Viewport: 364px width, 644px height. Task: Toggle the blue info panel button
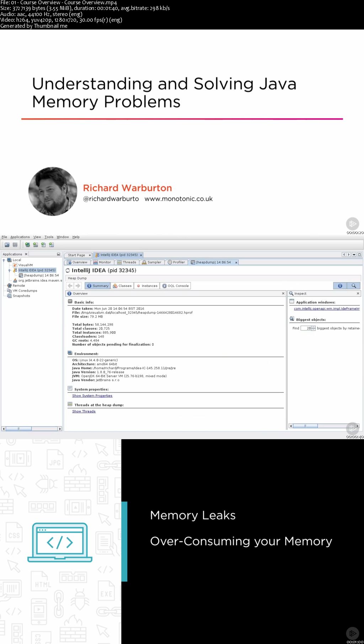[x=340, y=286]
